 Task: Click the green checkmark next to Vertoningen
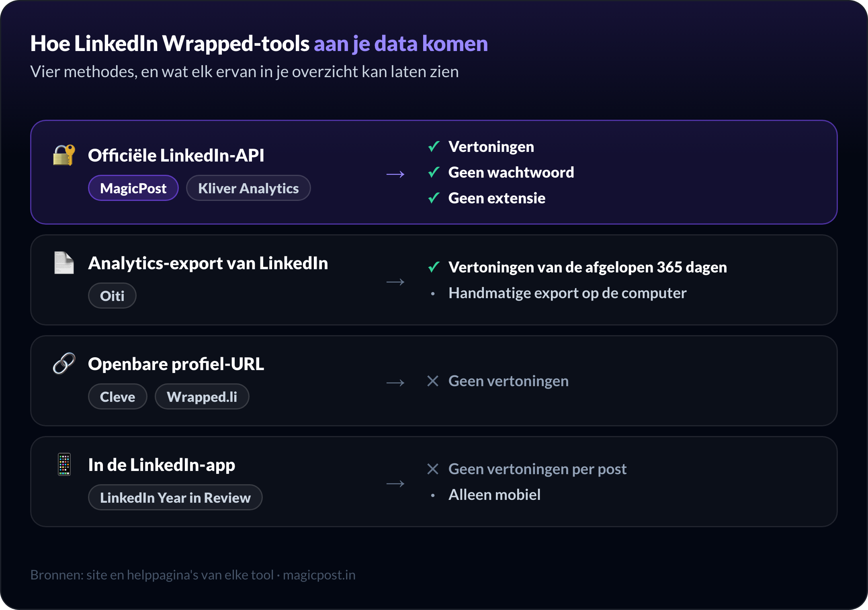pos(434,147)
